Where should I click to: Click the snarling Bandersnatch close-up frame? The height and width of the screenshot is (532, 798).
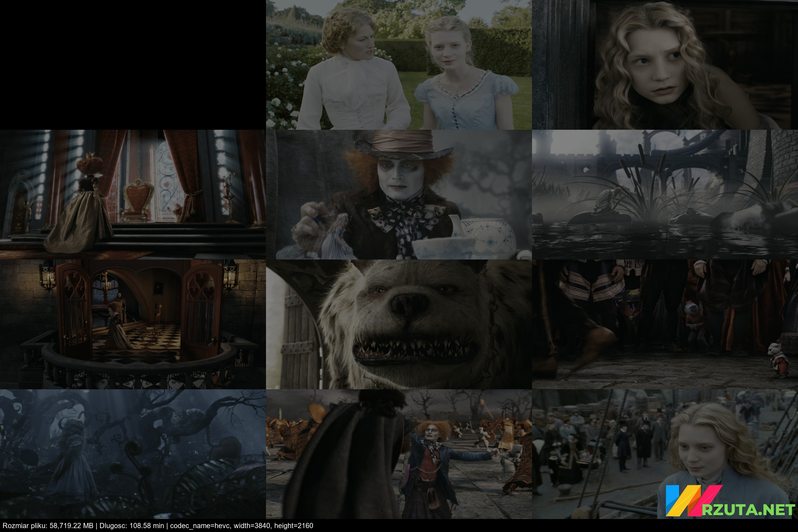[399, 324]
